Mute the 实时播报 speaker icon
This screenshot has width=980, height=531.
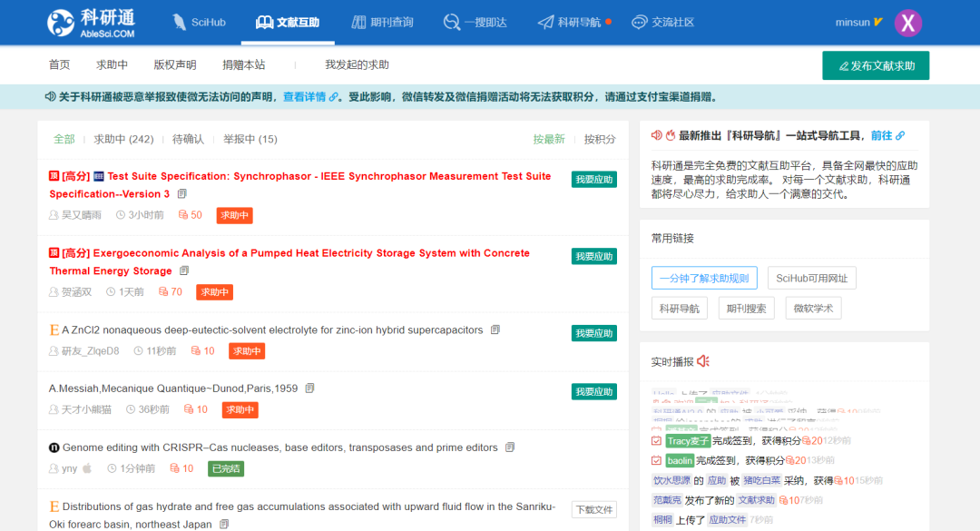(x=703, y=361)
